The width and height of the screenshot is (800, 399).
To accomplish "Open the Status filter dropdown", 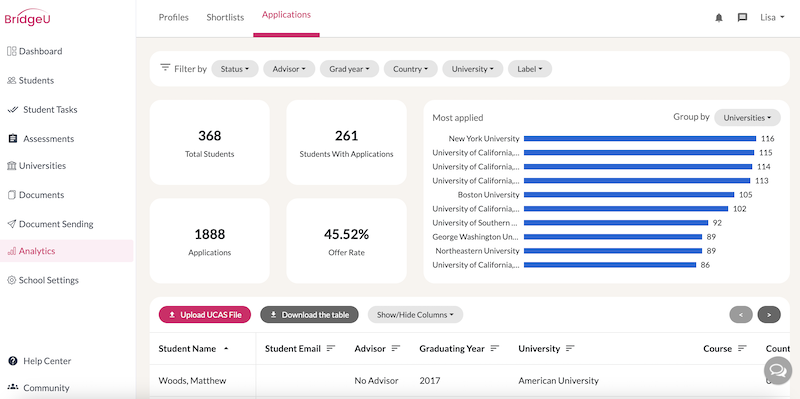I will click(235, 69).
